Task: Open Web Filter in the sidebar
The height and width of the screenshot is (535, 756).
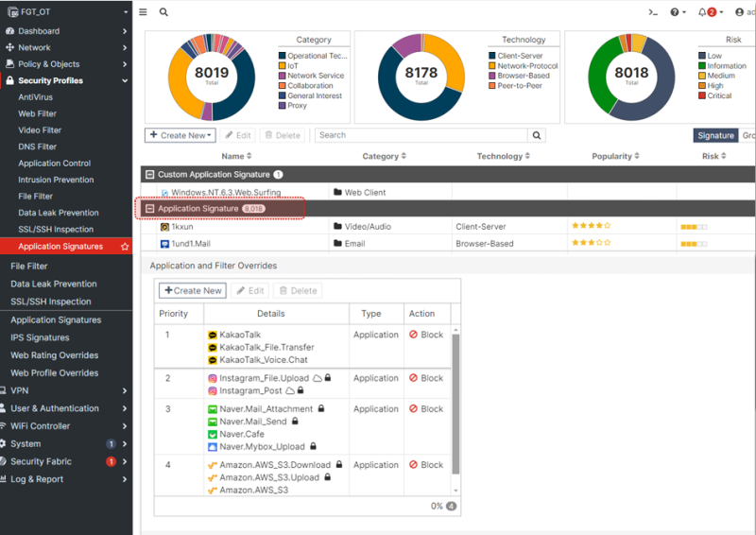Action: click(x=37, y=113)
